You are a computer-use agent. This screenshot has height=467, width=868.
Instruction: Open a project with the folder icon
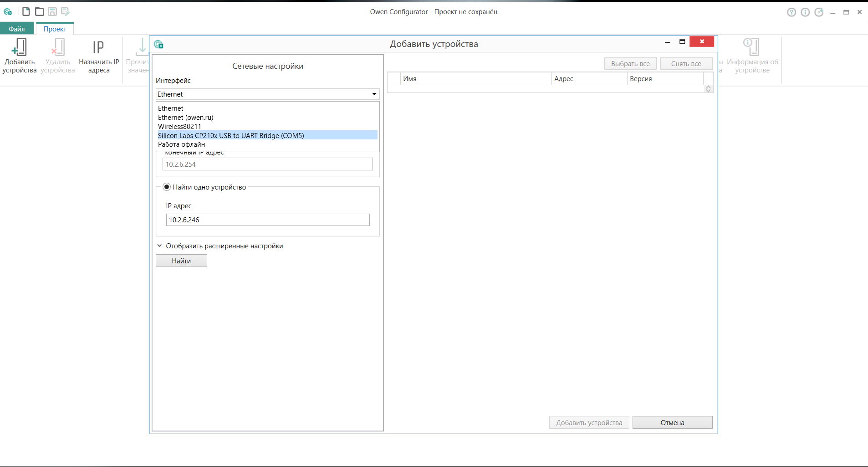tap(40, 11)
